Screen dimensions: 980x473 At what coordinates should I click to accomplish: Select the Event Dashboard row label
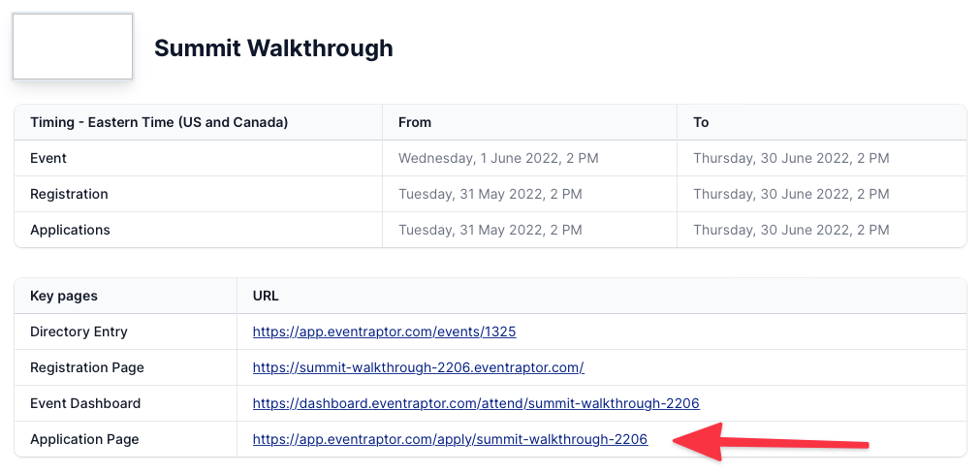pos(85,403)
